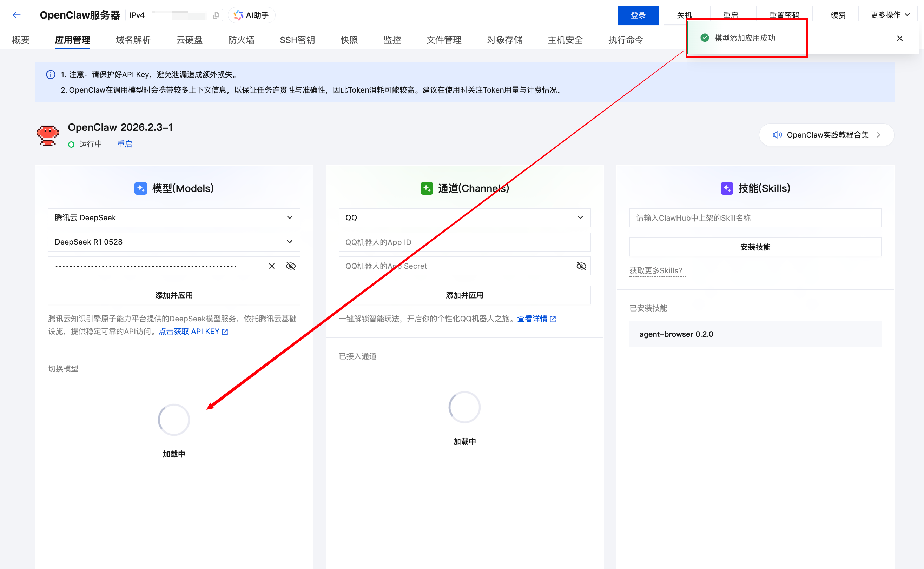Open the 点击获取 API KEY link
Image resolution: width=924 pixels, height=569 pixels.
point(193,332)
